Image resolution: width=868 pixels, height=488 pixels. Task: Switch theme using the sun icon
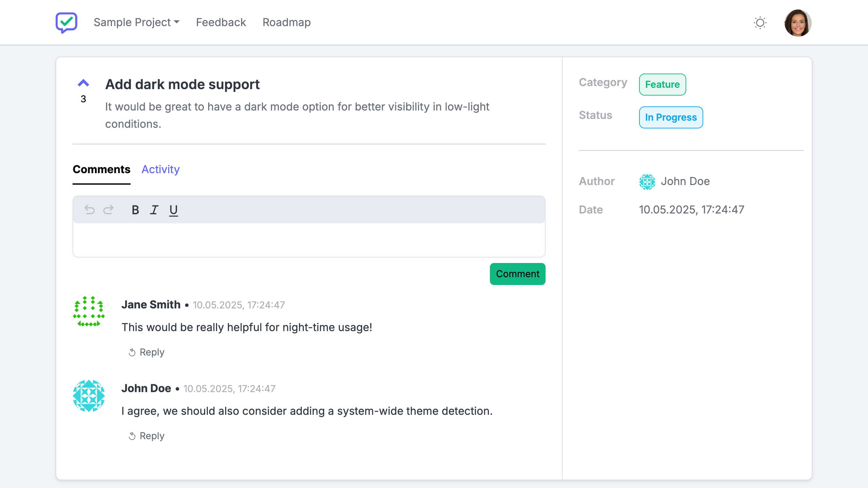[x=760, y=23]
